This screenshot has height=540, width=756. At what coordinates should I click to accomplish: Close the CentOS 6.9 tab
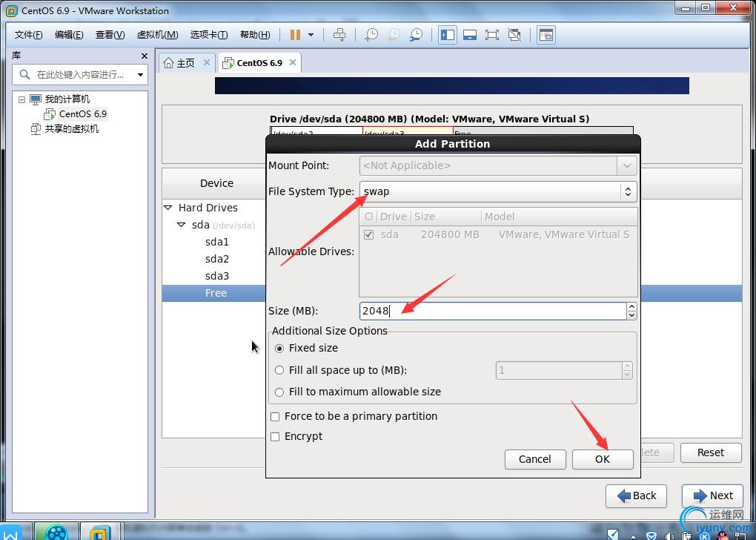[292, 62]
